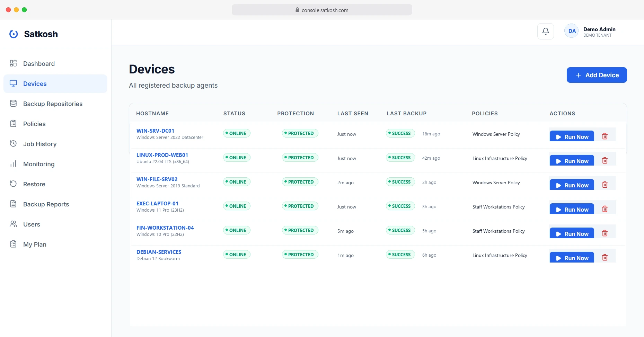This screenshot has width=644, height=337.
Task: Select Devices in the sidebar
Action: (55, 83)
